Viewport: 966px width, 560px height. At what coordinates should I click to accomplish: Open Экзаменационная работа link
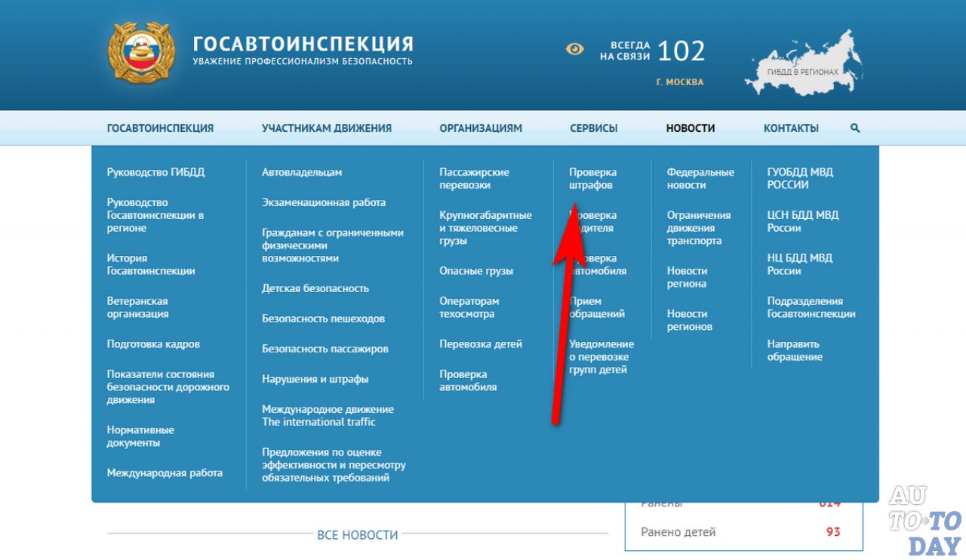coord(324,202)
